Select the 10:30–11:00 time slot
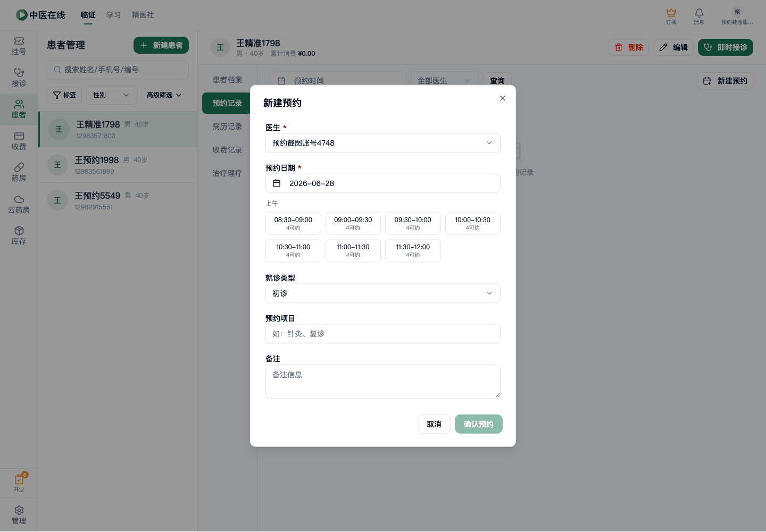766x532 pixels. [x=293, y=250]
